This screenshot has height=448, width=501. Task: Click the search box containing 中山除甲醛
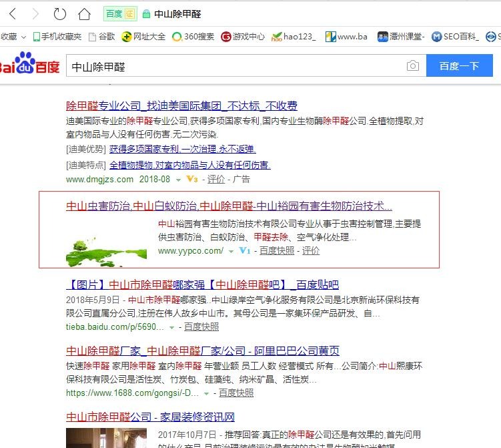pos(233,66)
